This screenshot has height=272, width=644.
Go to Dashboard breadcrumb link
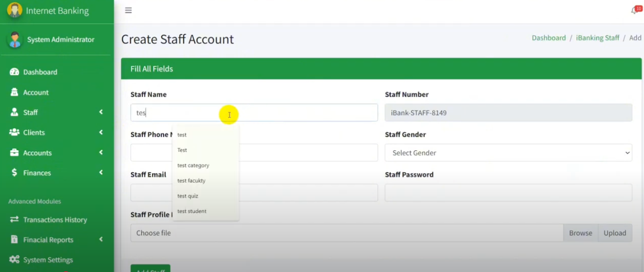tap(548, 38)
